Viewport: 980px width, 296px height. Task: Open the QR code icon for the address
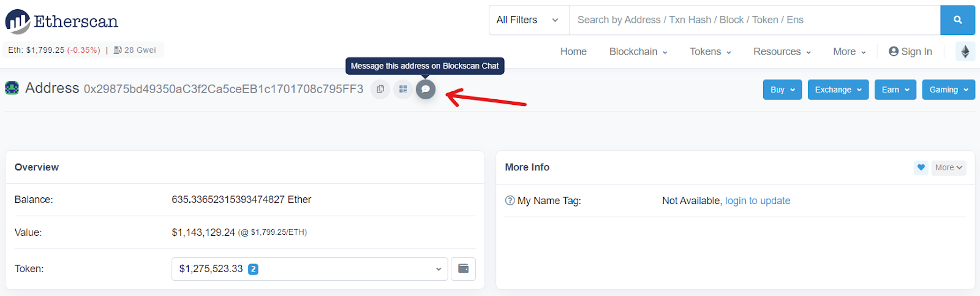pyautogui.click(x=403, y=89)
